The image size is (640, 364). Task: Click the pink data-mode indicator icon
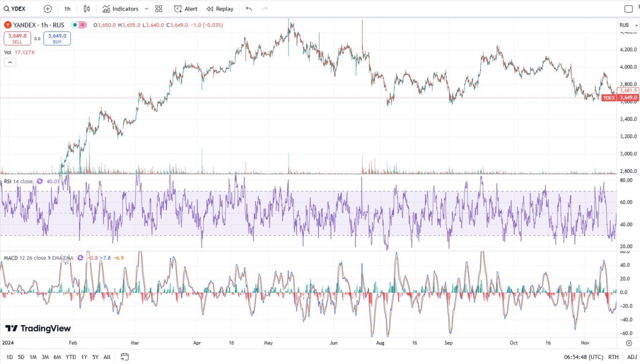click(x=82, y=25)
